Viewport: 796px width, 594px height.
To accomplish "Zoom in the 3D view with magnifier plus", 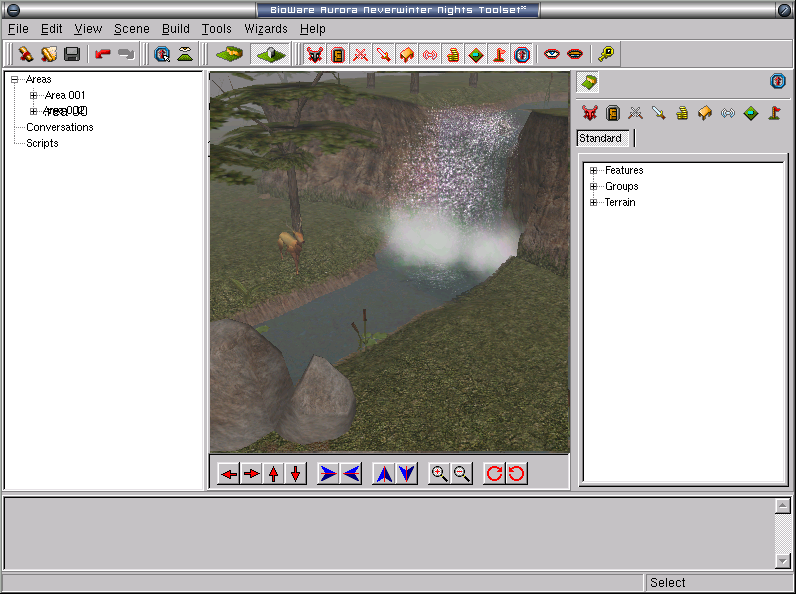I will (438, 473).
